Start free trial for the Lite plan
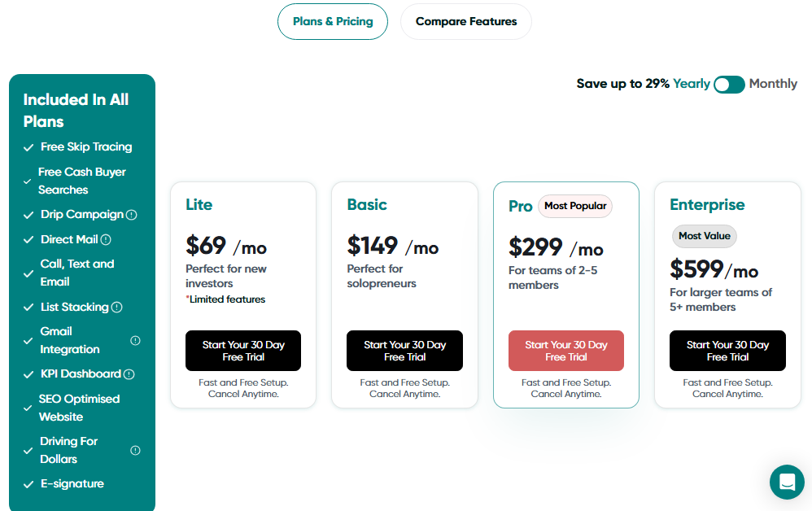Viewport: 812px width, 511px height. click(x=242, y=351)
